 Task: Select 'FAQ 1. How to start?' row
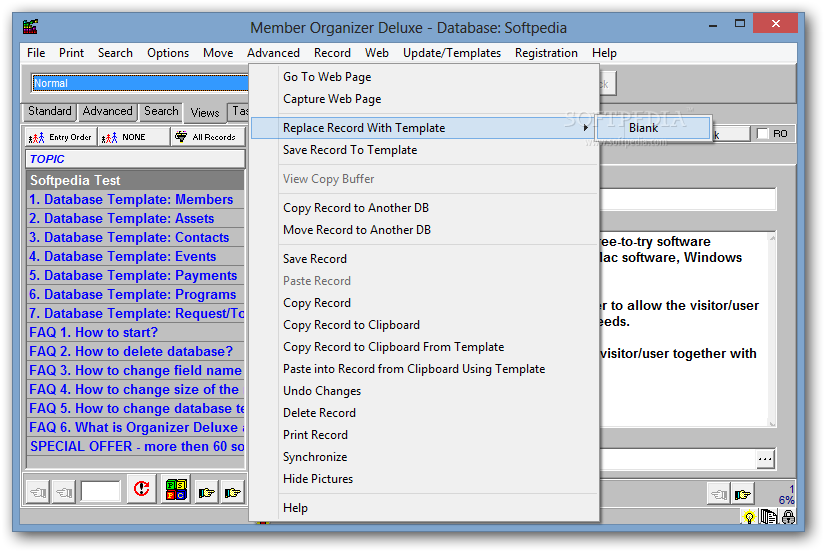pos(135,333)
